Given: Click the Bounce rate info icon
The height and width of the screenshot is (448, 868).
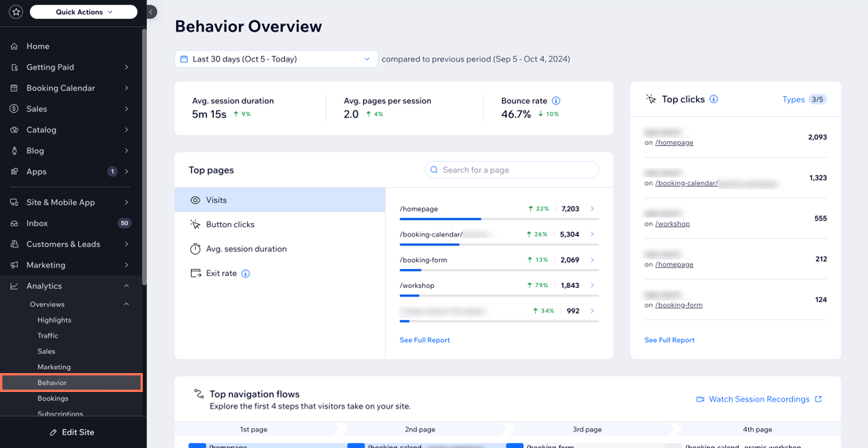Looking at the screenshot, I should (x=556, y=101).
